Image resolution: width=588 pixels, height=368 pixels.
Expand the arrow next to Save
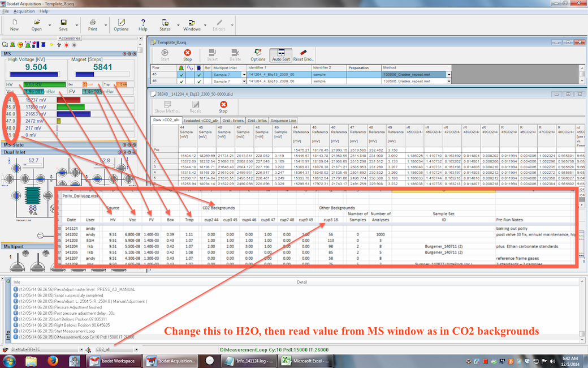[77, 25]
